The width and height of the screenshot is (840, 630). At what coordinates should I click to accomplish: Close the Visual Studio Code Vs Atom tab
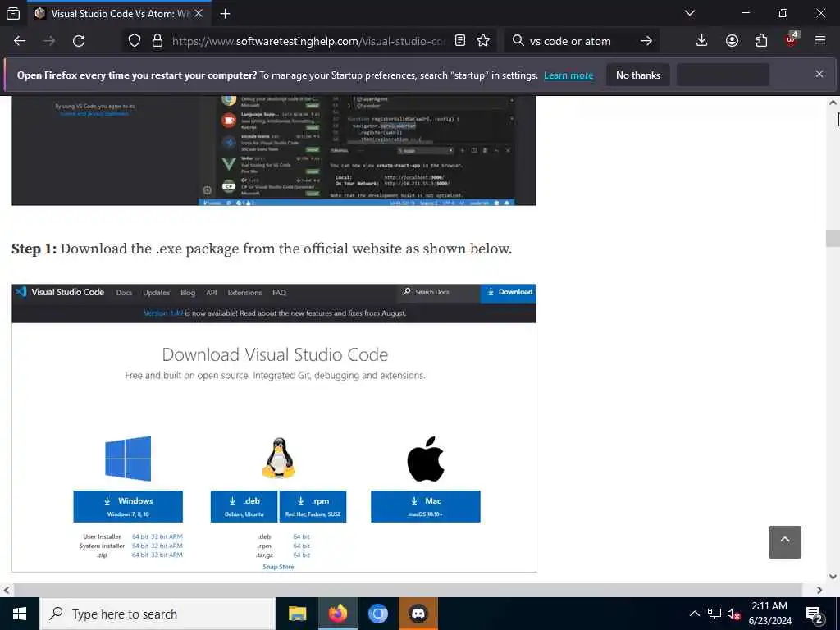tap(199, 13)
